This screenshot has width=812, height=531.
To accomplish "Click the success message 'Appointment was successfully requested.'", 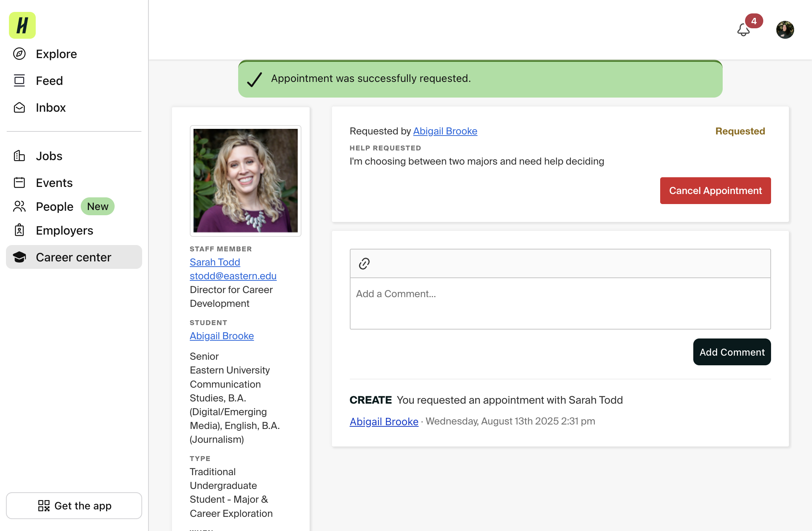I will 371,79.
